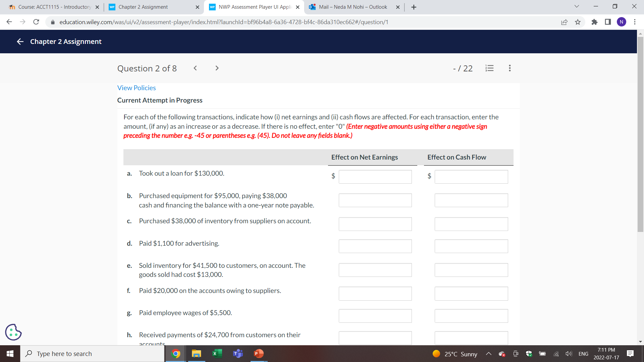Open the question list via numbered-list icon
This screenshot has height=362, width=644.
489,68
